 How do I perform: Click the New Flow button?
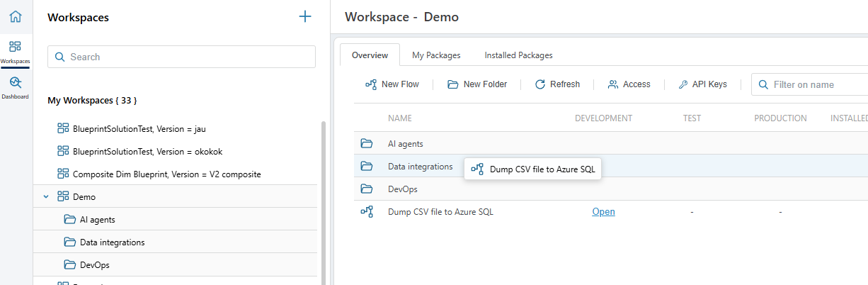(392, 84)
